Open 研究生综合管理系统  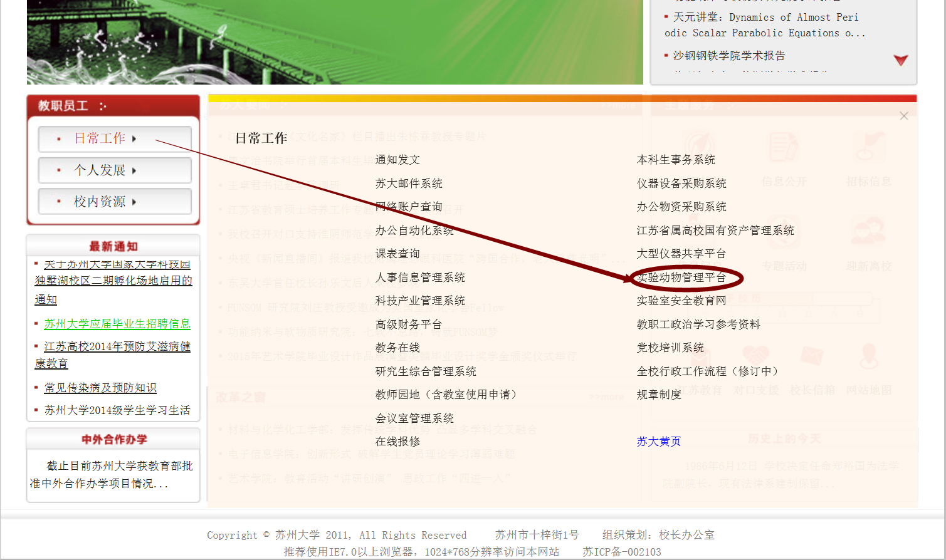click(426, 371)
